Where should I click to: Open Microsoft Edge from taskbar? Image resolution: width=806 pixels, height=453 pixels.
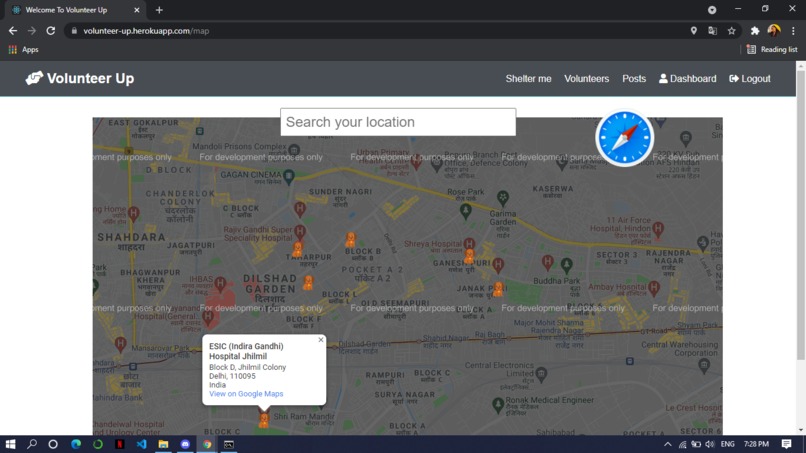click(76, 444)
